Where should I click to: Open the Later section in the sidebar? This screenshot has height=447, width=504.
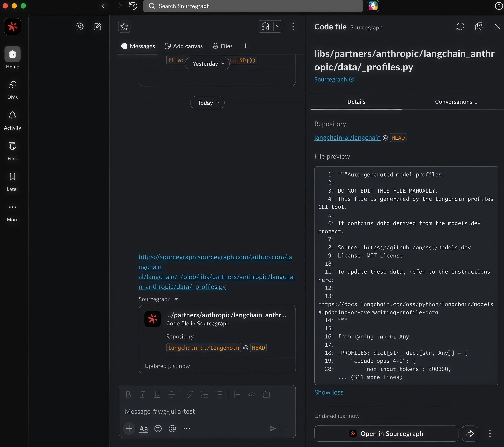pyautogui.click(x=12, y=181)
